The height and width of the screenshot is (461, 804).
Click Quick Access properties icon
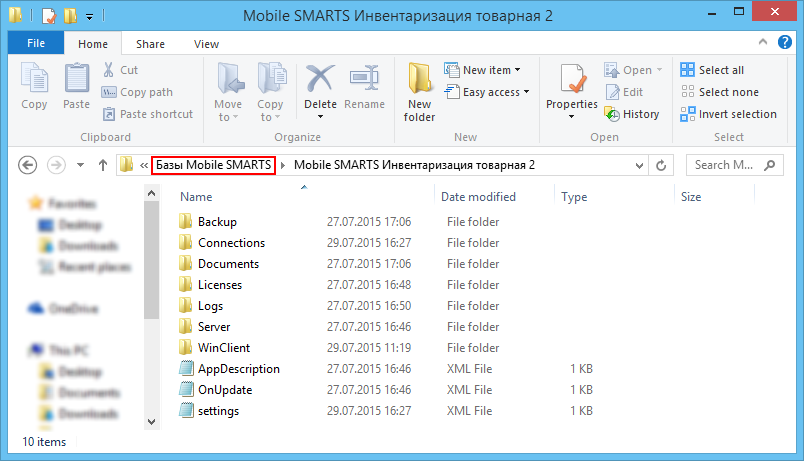tap(49, 15)
